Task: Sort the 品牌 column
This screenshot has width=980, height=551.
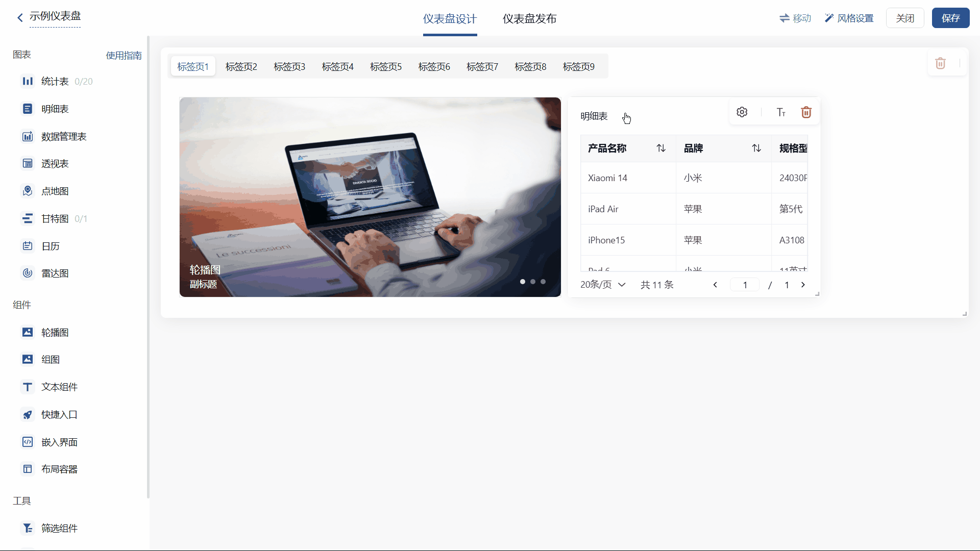Action: pyautogui.click(x=756, y=148)
